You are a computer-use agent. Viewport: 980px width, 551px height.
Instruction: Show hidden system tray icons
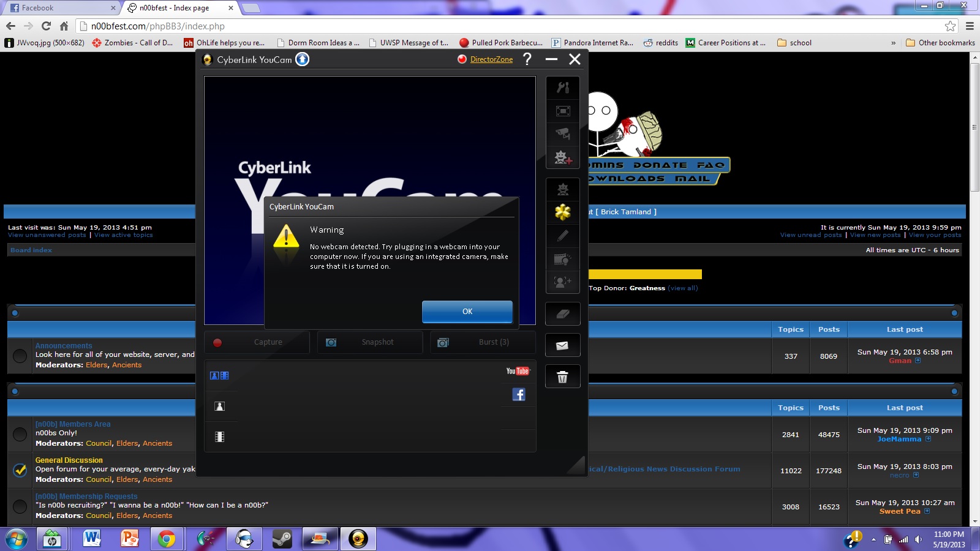pyautogui.click(x=873, y=540)
